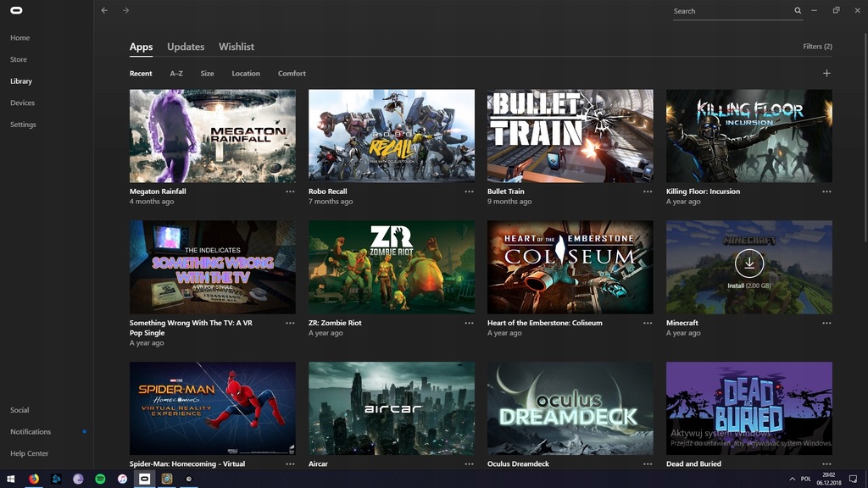
Task: Launch Firefox from the taskbar
Action: tap(34, 479)
